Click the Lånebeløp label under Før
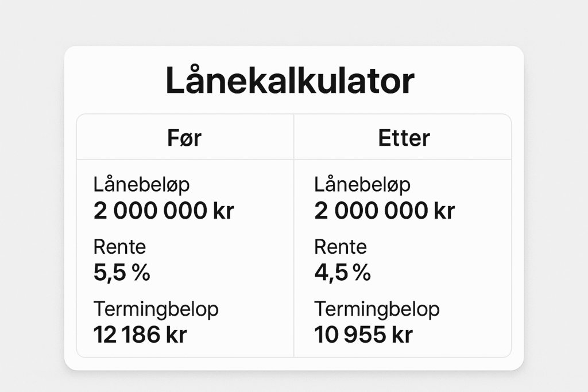588x392 pixels. tap(141, 185)
